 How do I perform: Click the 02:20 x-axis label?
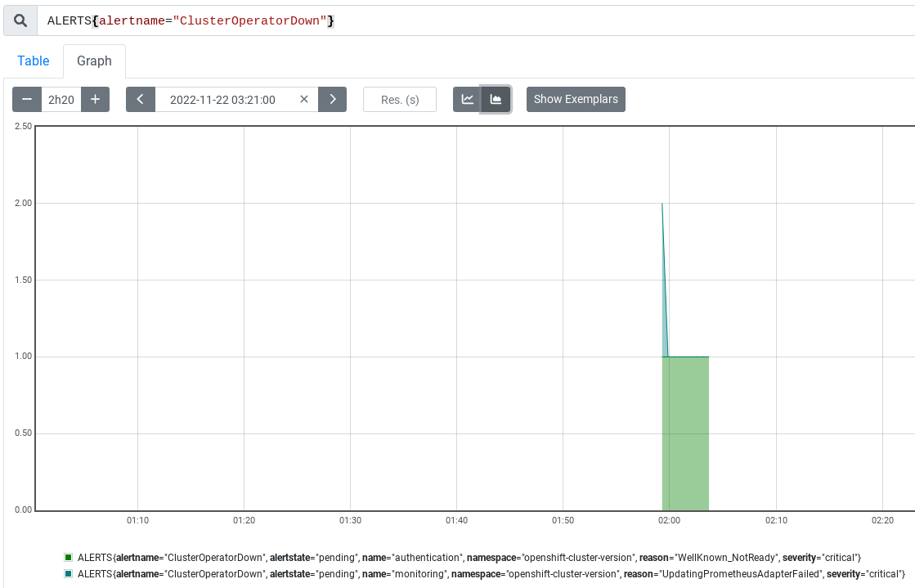882,520
